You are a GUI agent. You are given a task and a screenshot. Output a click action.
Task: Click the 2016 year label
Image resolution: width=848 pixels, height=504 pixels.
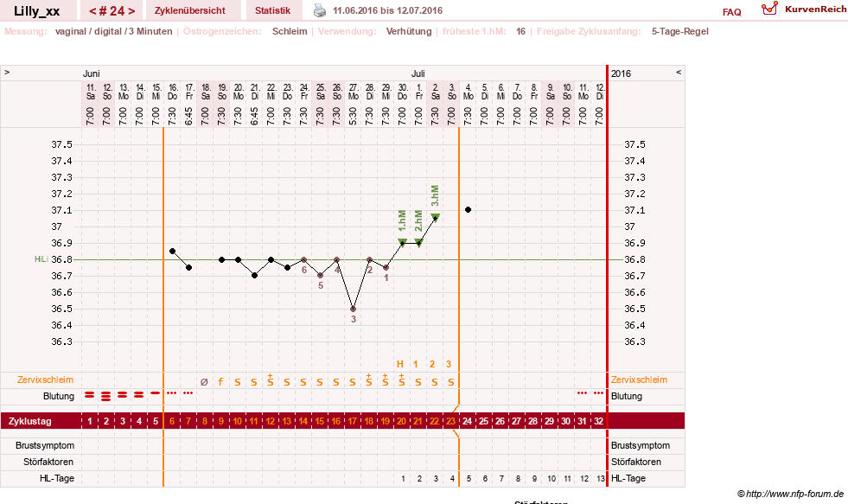[621, 73]
